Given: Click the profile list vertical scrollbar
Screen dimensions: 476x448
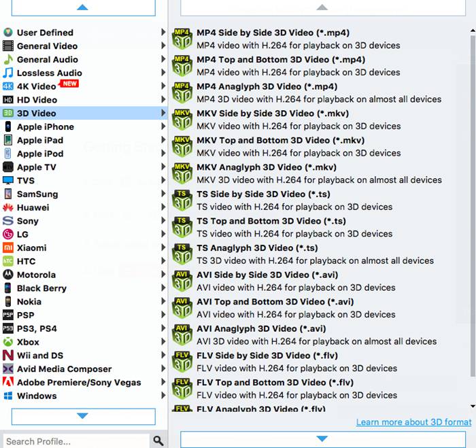Looking at the screenshot, I should (473, 205).
